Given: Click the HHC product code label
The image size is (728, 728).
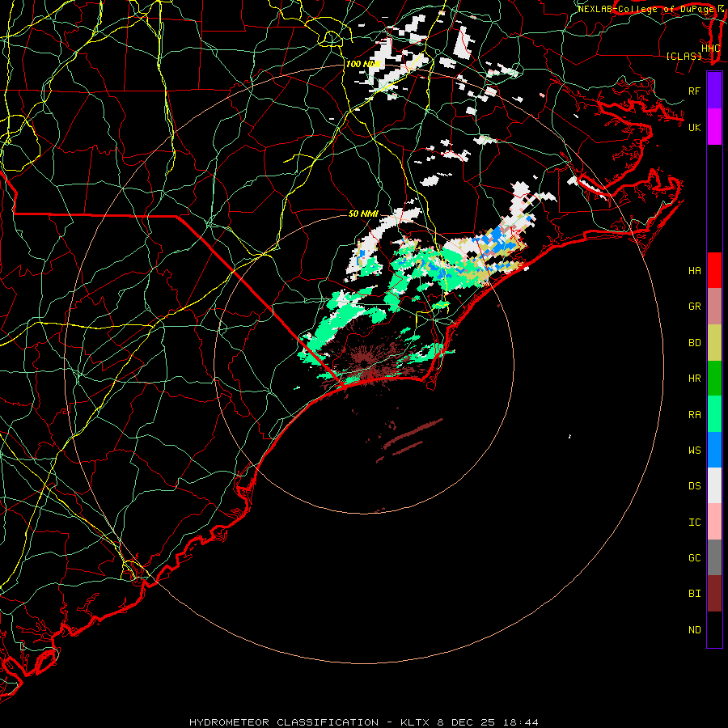Looking at the screenshot, I should 710,49.
